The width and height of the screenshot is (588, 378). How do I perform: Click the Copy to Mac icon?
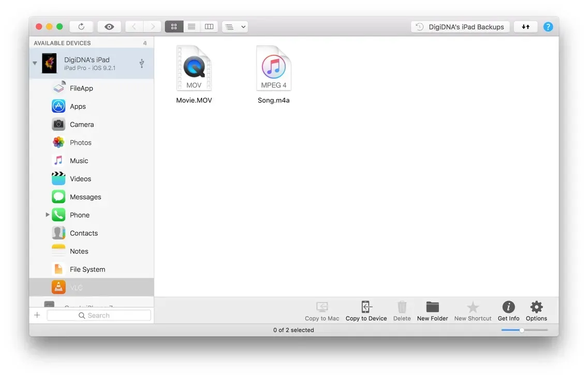[322, 307]
